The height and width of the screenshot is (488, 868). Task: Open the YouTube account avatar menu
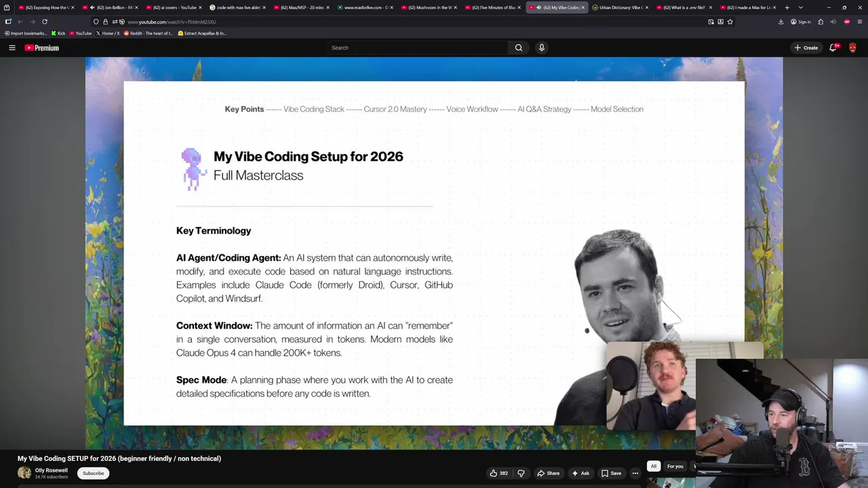click(852, 47)
